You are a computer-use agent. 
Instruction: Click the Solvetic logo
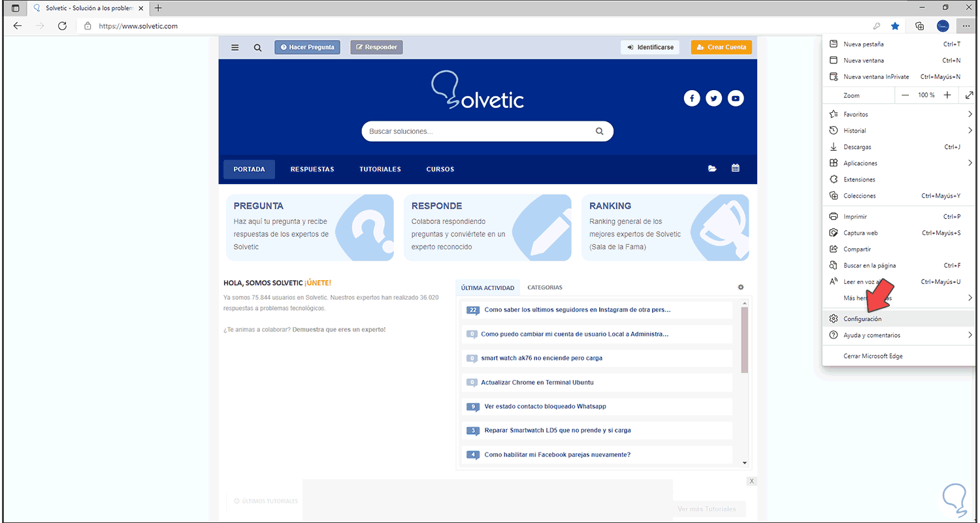click(x=478, y=90)
